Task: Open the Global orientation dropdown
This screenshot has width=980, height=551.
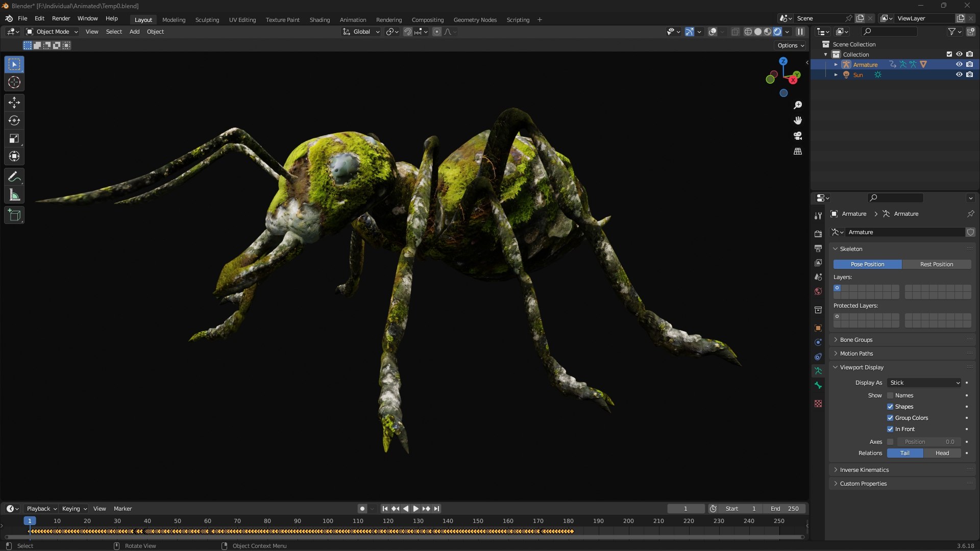Action: pos(361,32)
